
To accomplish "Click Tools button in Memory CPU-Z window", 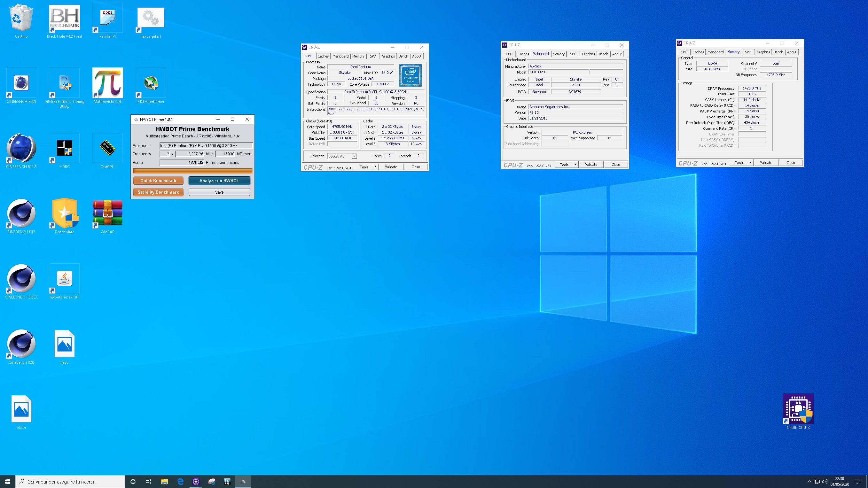I will coord(739,163).
